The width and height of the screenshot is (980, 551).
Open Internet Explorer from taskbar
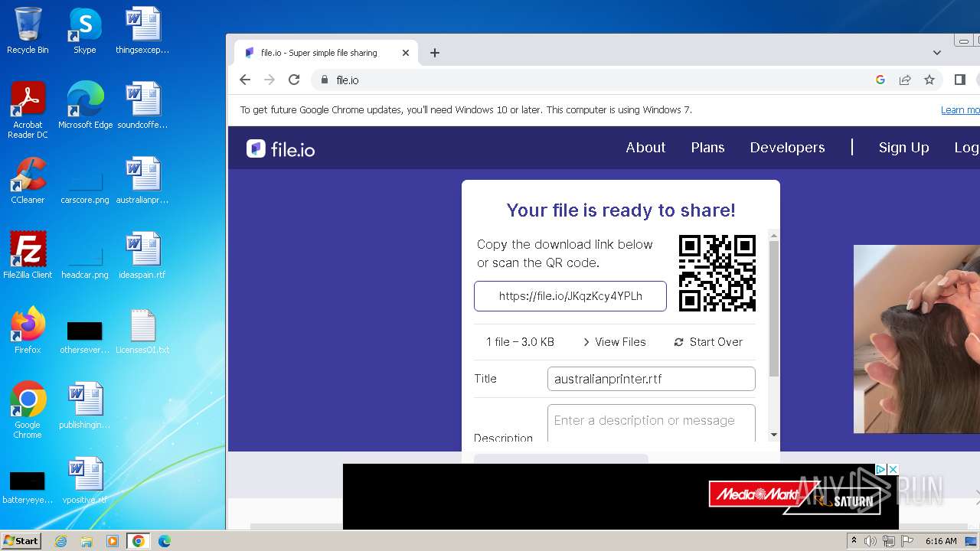tap(61, 541)
